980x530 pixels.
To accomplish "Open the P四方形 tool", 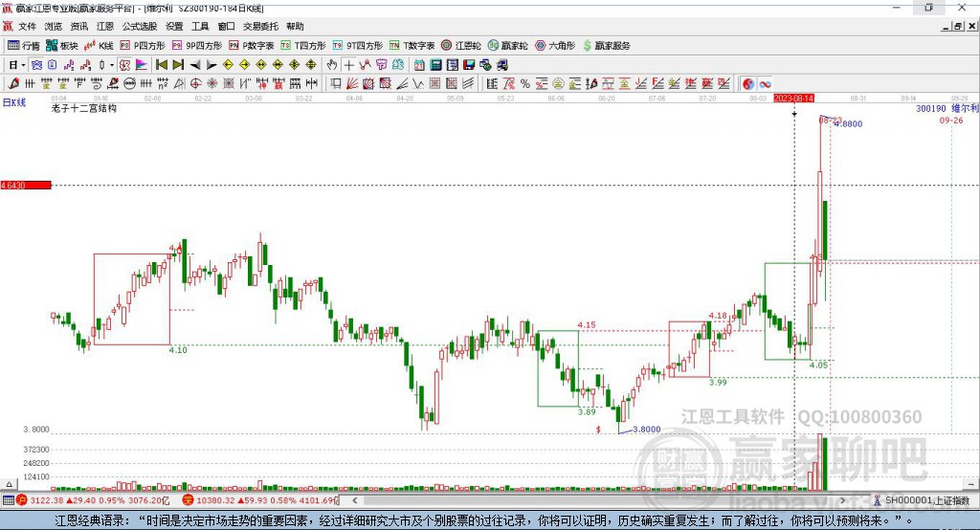I will pos(143,46).
